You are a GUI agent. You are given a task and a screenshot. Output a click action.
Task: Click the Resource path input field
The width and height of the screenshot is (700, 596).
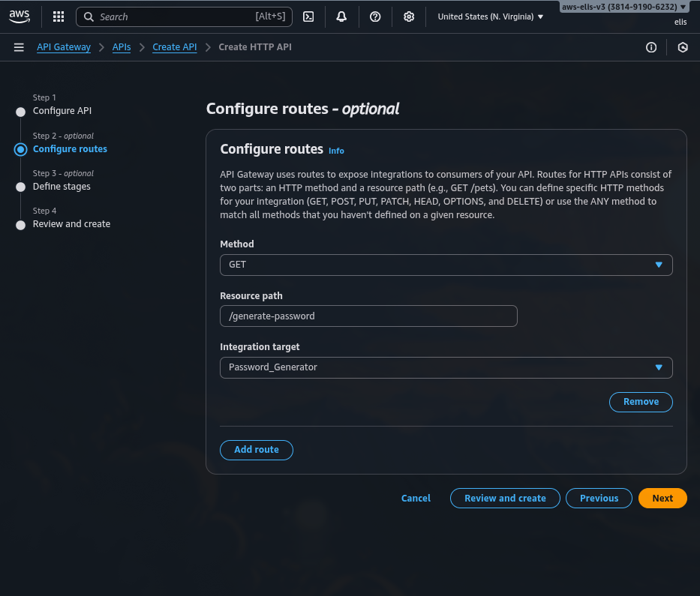(x=368, y=316)
